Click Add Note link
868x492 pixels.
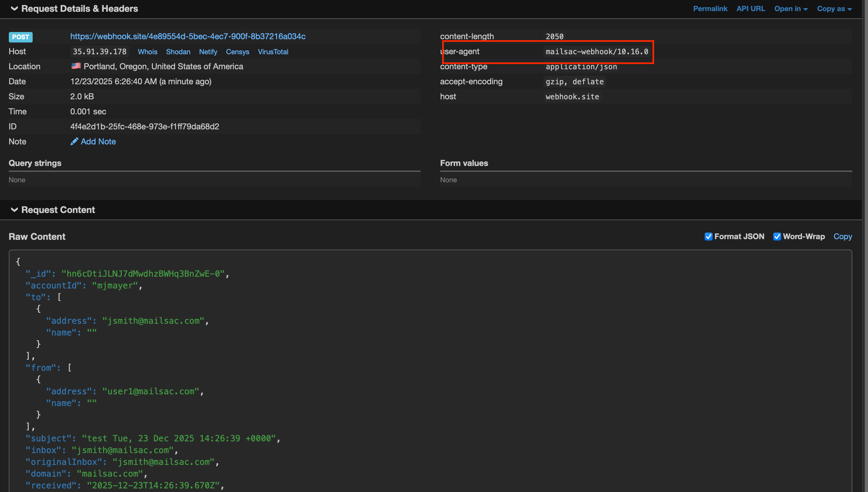[98, 141]
